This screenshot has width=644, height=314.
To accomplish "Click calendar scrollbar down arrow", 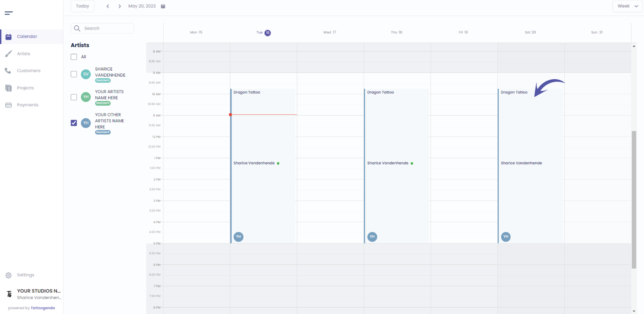I will click(x=634, y=311).
